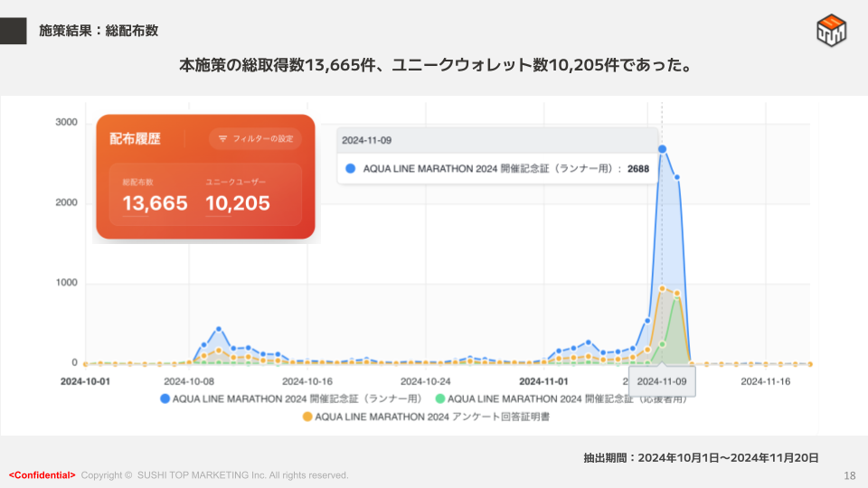
Task: Click the 0 y-axis label
Action: (74, 362)
